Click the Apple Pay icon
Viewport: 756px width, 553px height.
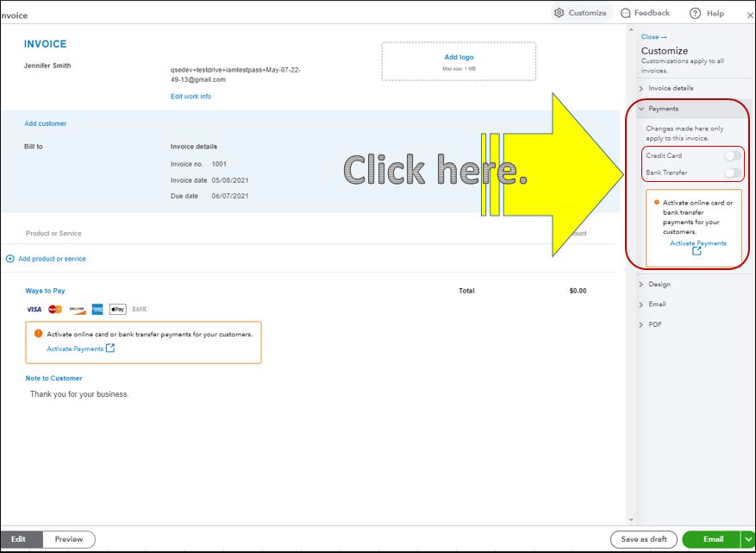click(x=117, y=310)
